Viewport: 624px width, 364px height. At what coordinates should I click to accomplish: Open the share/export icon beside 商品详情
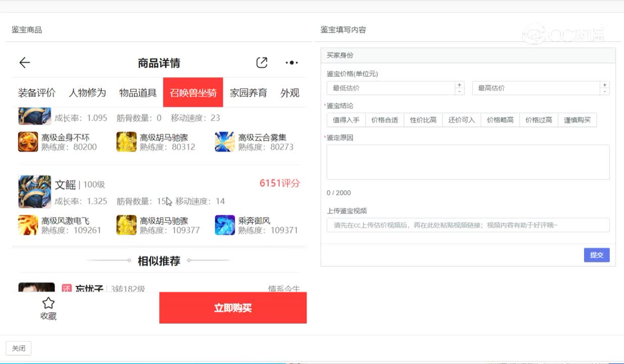tap(261, 62)
